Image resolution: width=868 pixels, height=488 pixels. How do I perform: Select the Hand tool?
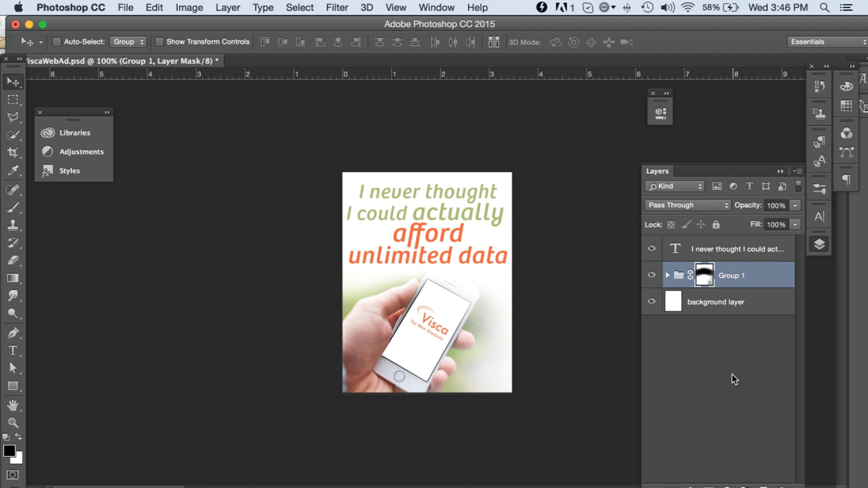(13, 405)
